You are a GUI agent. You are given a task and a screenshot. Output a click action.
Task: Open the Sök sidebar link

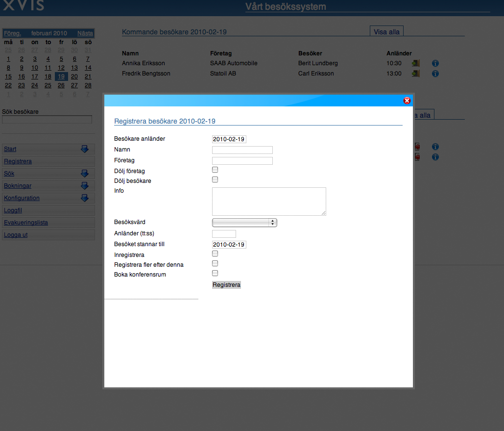click(9, 174)
